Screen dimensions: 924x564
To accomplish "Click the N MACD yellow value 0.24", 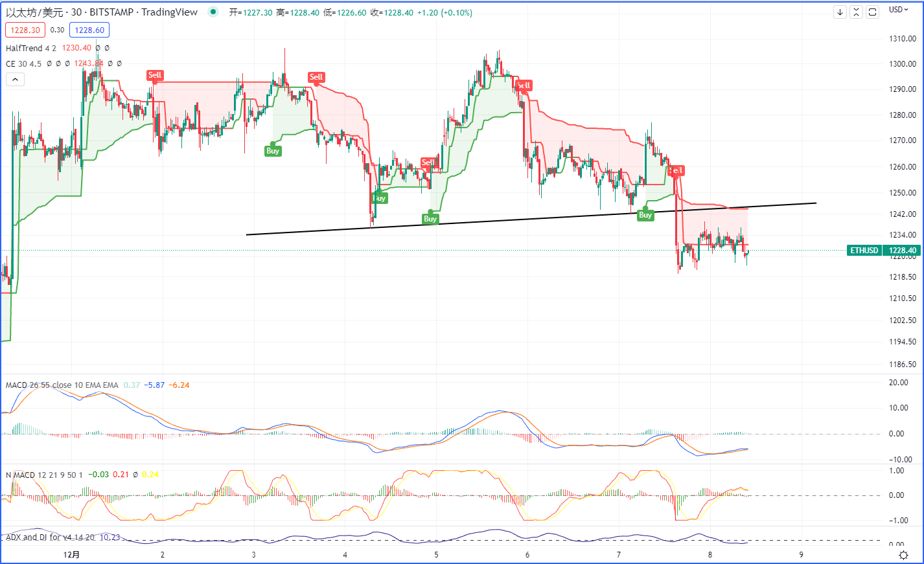I will tap(150, 475).
